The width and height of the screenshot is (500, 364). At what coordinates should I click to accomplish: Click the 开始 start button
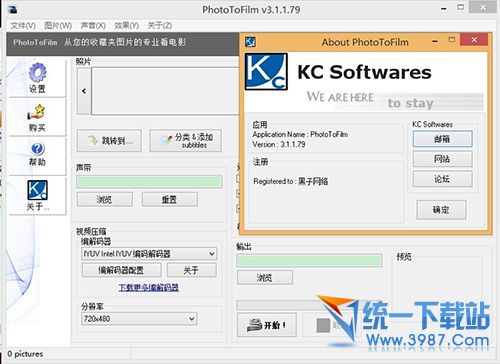point(267,325)
